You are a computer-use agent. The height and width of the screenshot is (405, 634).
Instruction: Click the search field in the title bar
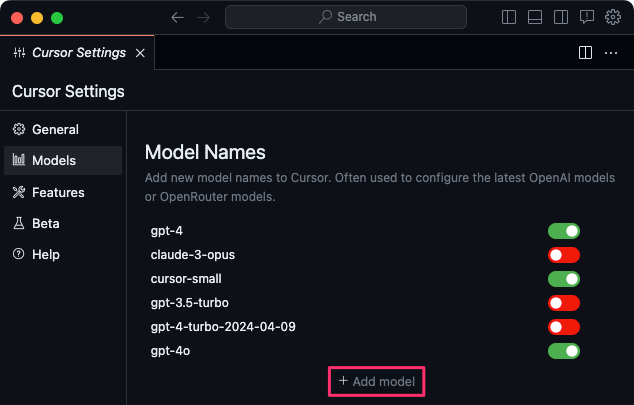coord(346,17)
